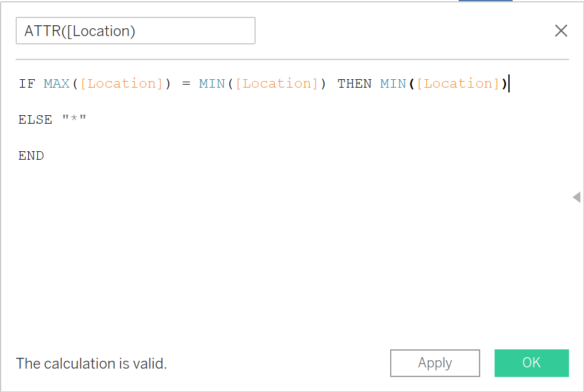Viewport: 584px width, 392px height.
Task: Click the calculation name field ATTR([Location)
Action: pos(135,31)
